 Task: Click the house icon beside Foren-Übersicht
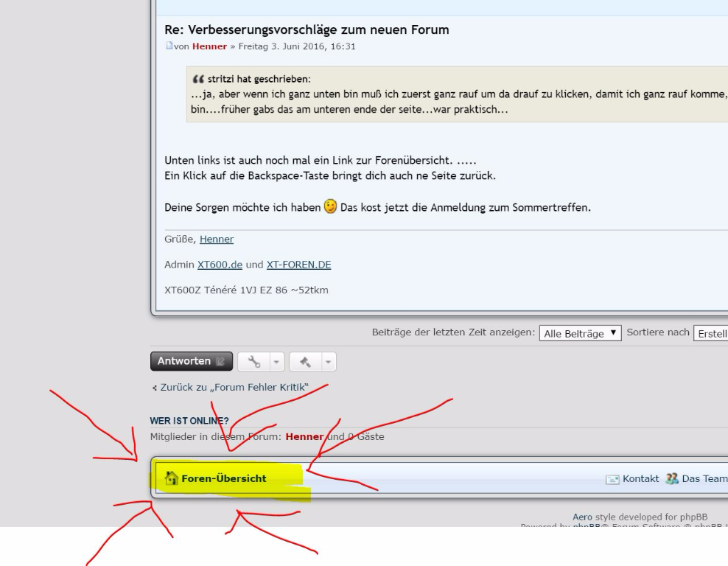pyautogui.click(x=172, y=478)
